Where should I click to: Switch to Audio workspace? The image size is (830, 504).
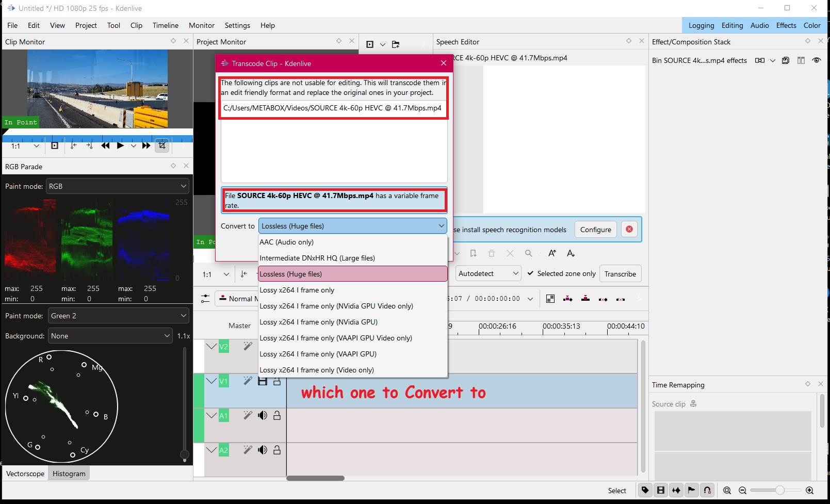(759, 25)
